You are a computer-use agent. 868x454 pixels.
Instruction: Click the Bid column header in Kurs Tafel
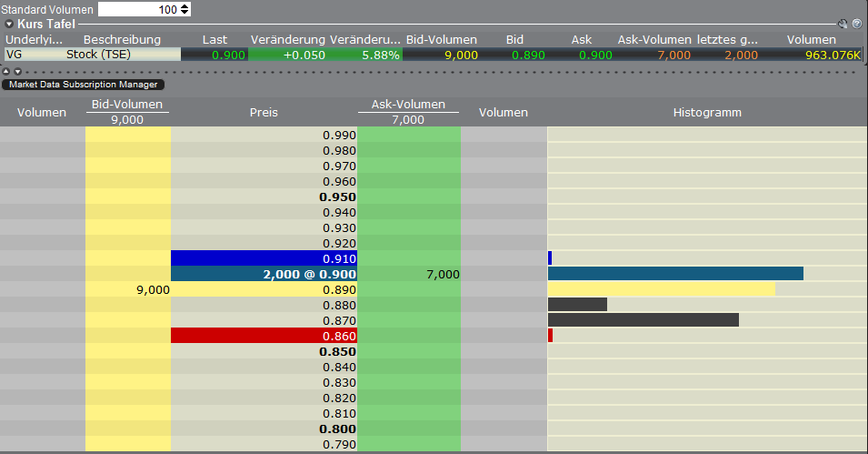pos(514,39)
